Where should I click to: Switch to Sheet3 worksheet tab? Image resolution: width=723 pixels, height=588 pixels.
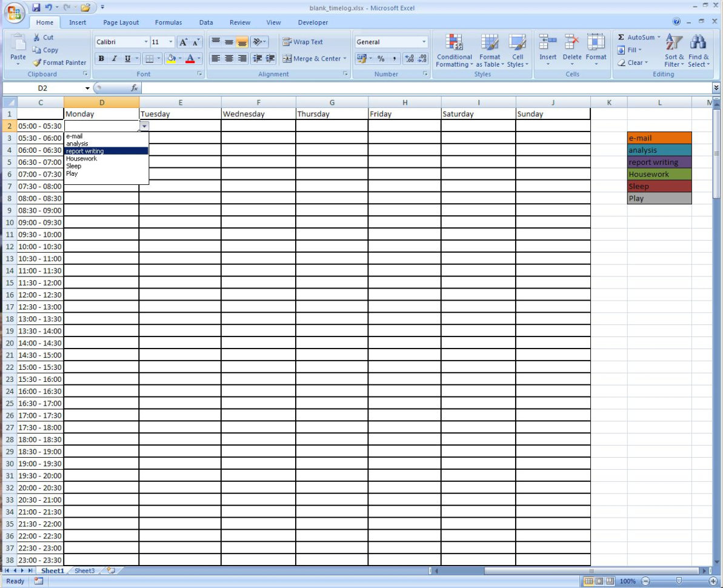(x=84, y=570)
